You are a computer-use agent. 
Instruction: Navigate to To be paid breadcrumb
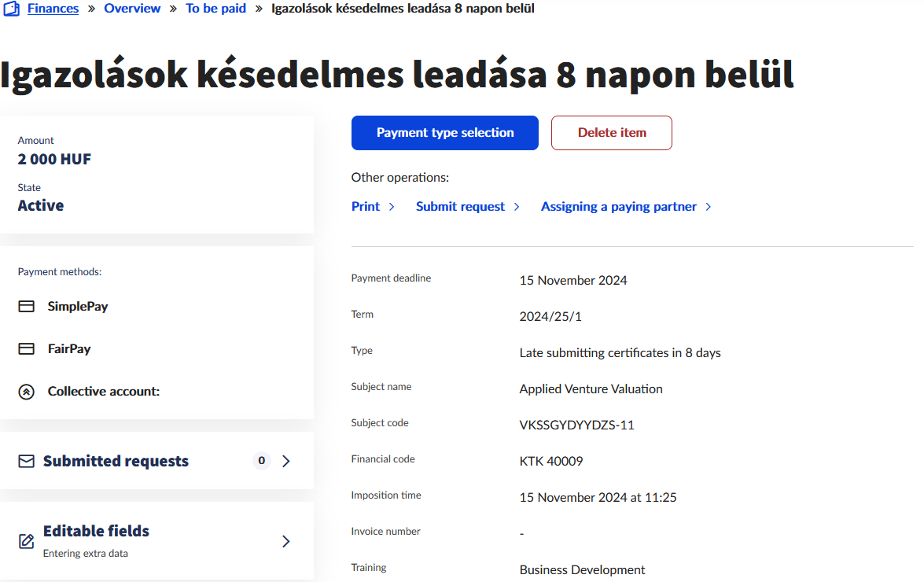click(215, 9)
